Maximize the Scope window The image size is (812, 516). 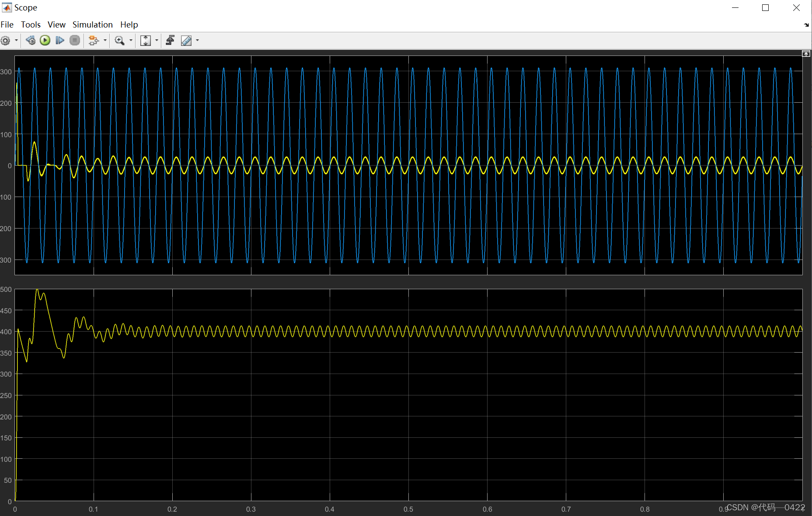click(765, 7)
